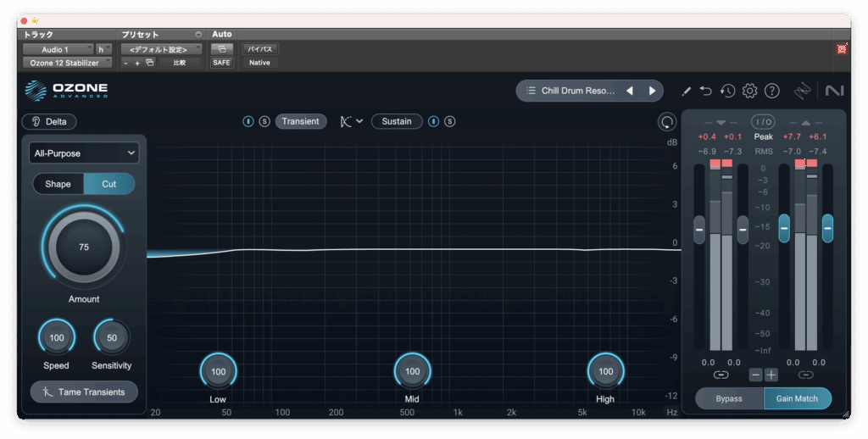Click the Tame Transients button
868x439 pixels.
point(83,392)
